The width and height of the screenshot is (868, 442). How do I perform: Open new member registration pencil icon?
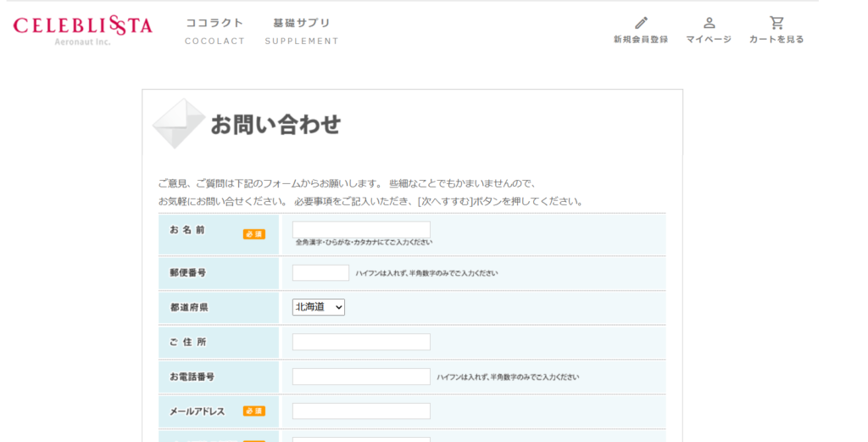pyautogui.click(x=641, y=23)
